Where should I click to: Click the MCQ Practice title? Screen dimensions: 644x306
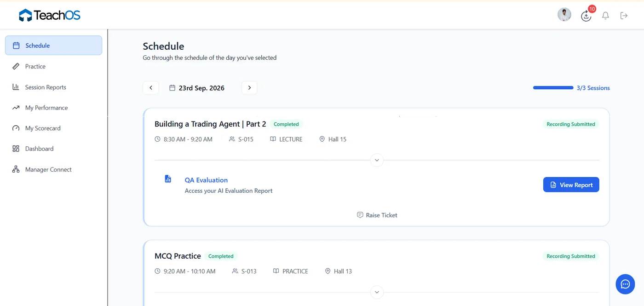tap(178, 256)
